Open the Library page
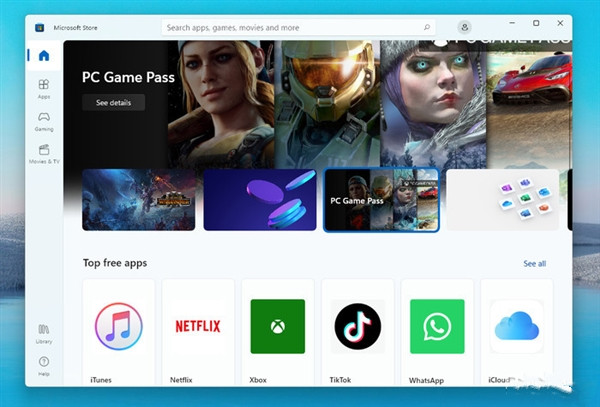 tap(44, 334)
